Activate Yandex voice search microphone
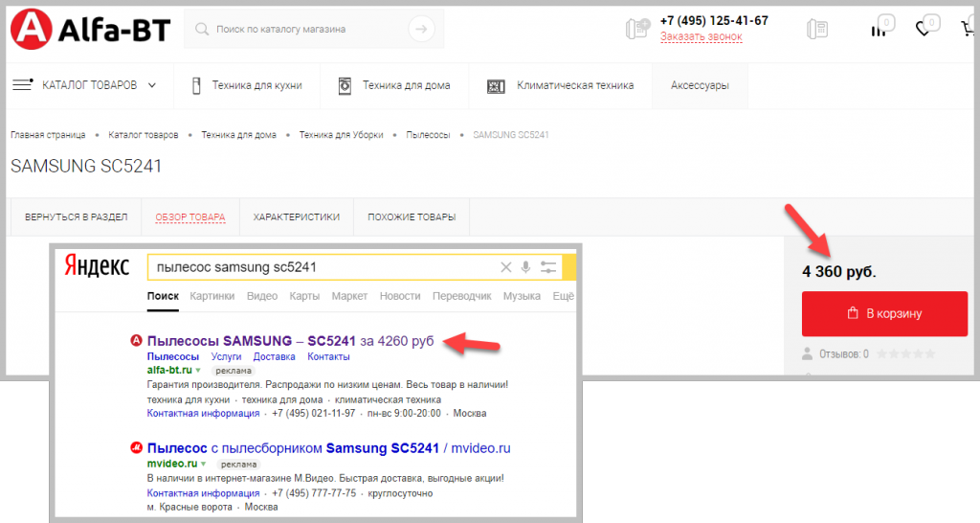The width and height of the screenshot is (980, 523). pos(525,267)
